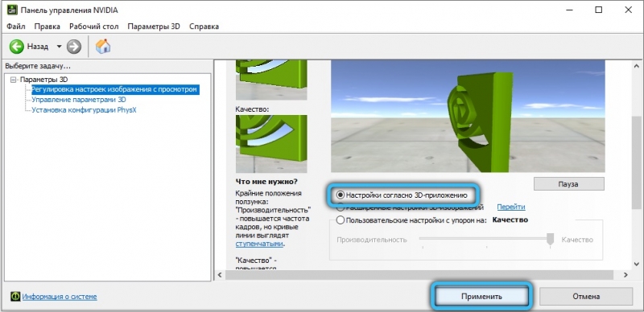Select Регулировка настроек изображения с просмотром
This screenshot has width=644, height=312.
(x=115, y=89)
